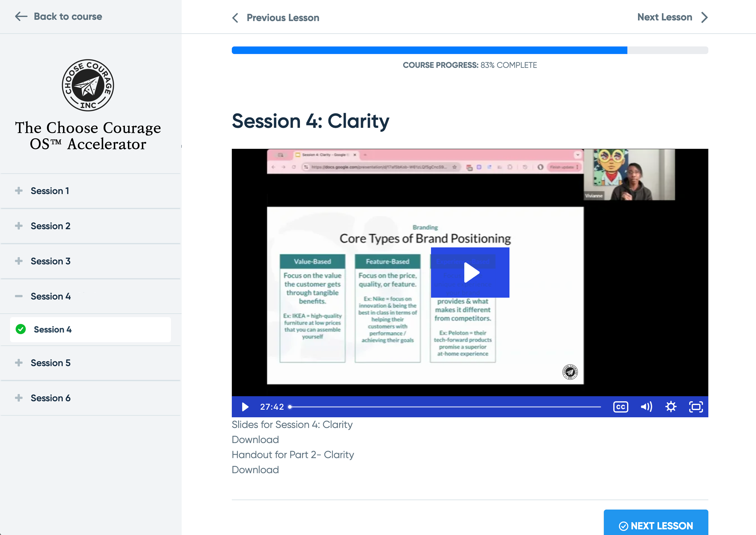
Task: Go to Next Lesson text link at top
Action: 664,17
